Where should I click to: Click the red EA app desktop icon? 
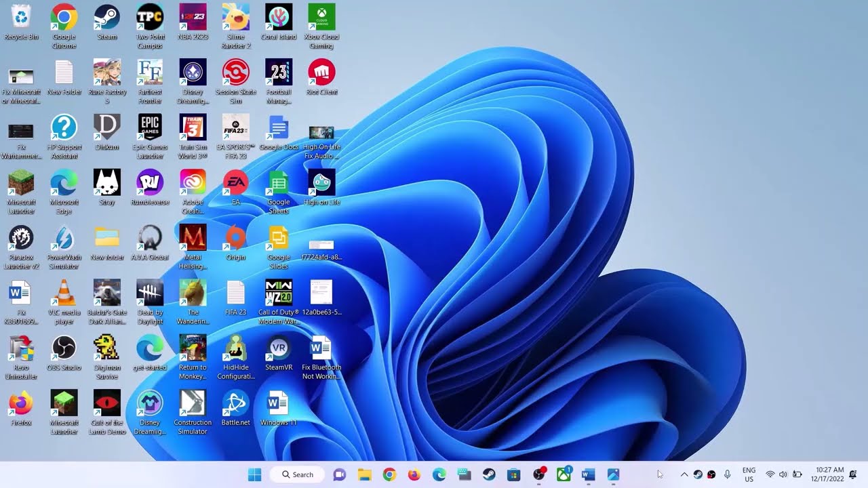pos(235,188)
